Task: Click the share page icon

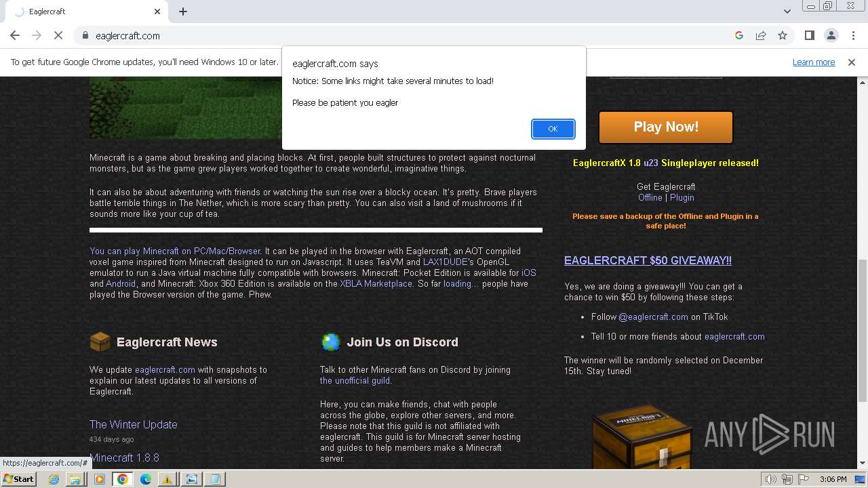Action: click(761, 35)
